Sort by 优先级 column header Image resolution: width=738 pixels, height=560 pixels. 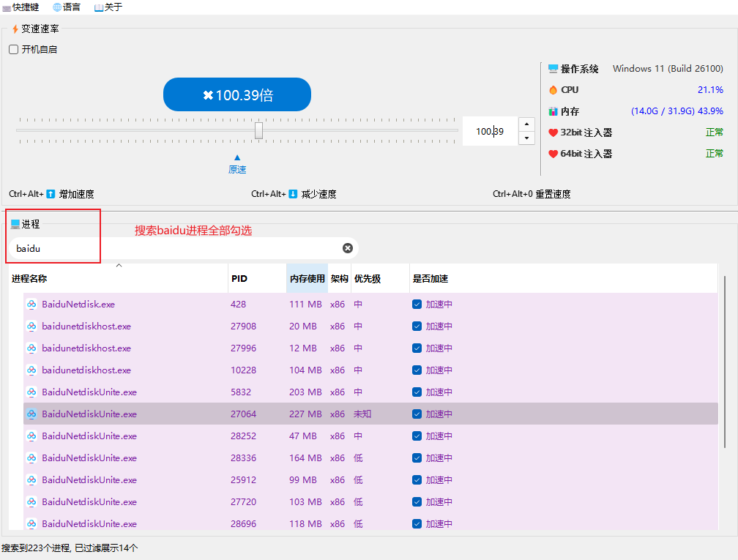coord(380,279)
